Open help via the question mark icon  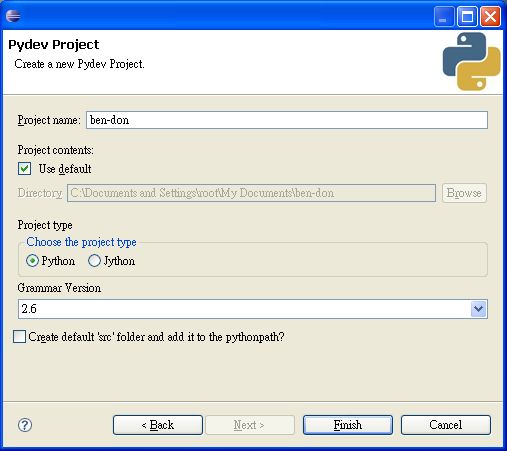click(x=25, y=425)
